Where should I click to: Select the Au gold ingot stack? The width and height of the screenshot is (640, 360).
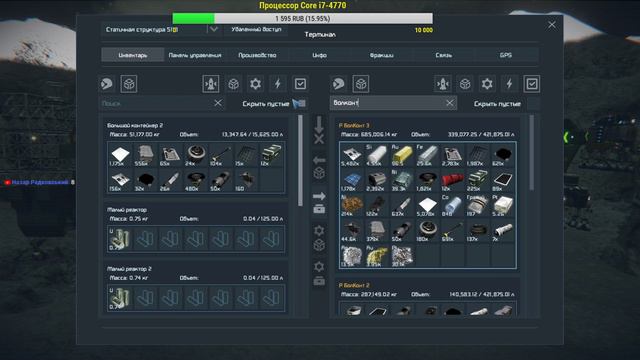tap(402, 155)
